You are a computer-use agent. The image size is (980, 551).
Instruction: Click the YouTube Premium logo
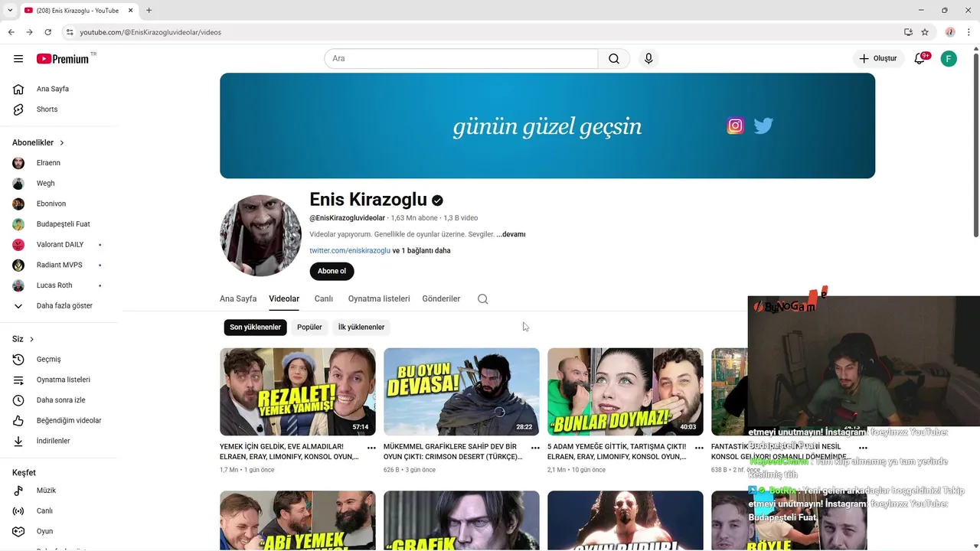(63, 59)
